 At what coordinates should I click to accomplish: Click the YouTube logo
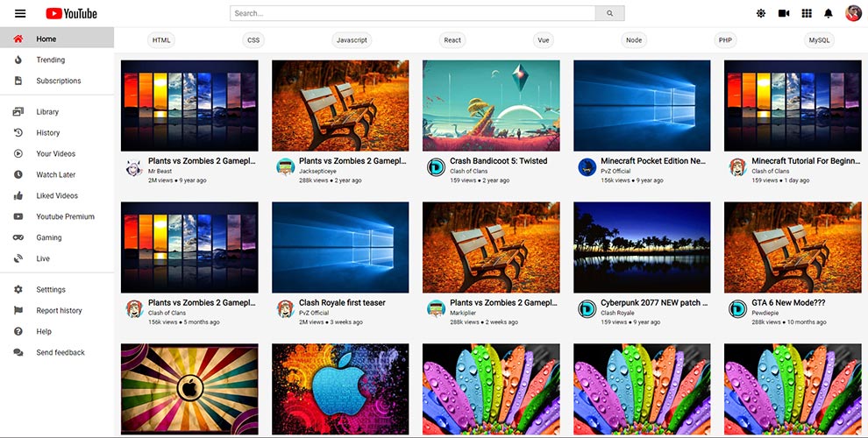pos(71,13)
